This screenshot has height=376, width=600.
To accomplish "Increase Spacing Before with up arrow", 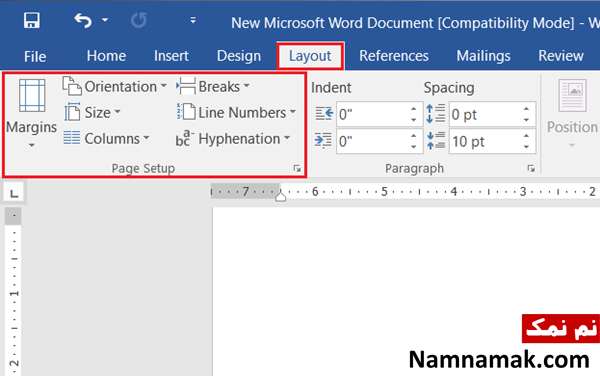I will point(526,109).
